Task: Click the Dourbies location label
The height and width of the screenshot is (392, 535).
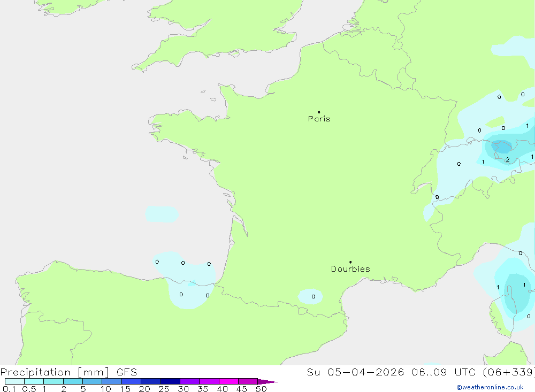Action: [x=350, y=269]
